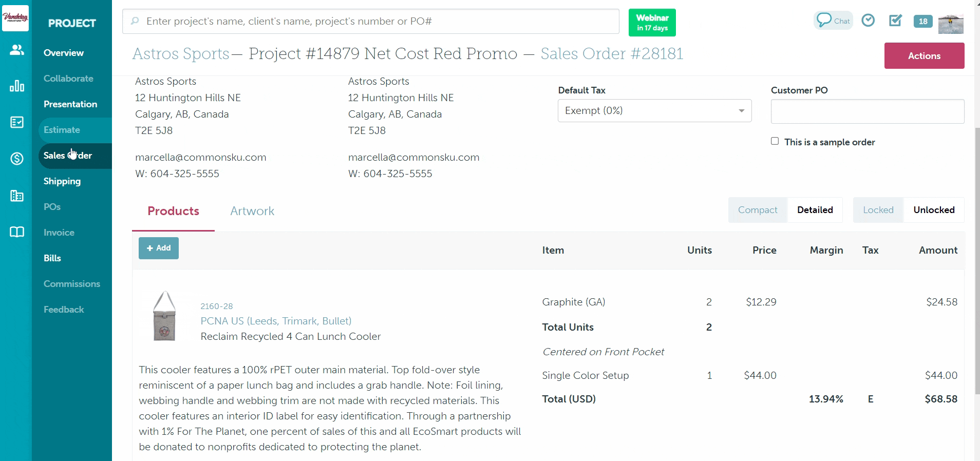Open the Chat bubble
980x461 pixels.
coord(833,21)
